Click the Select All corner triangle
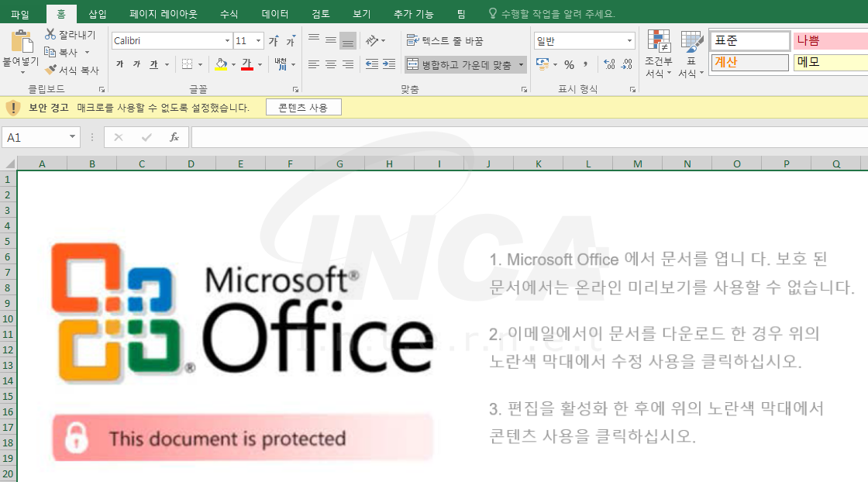Viewport: 868px width, 482px height. click(10, 164)
